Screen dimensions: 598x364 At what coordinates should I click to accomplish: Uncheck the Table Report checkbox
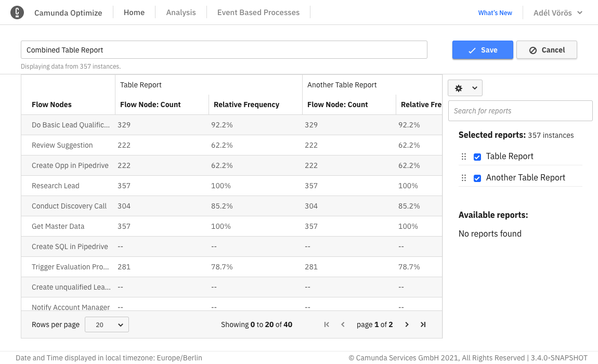[x=477, y=157]
